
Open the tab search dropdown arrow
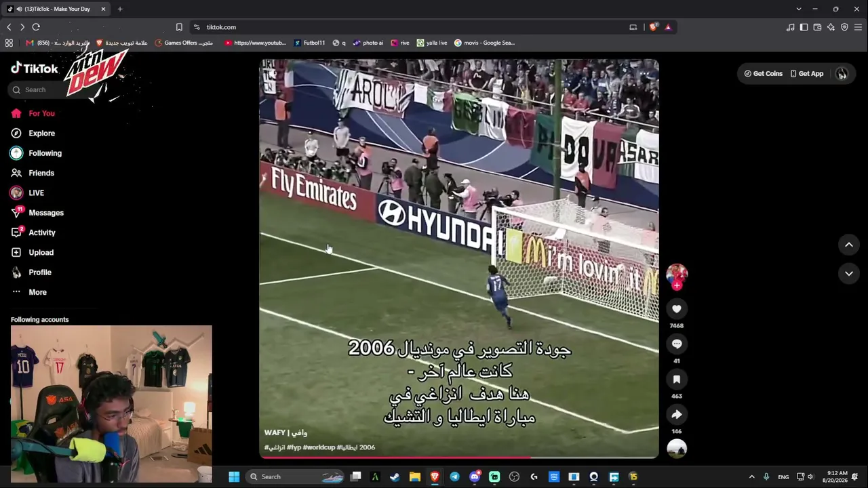coord(798,9)
